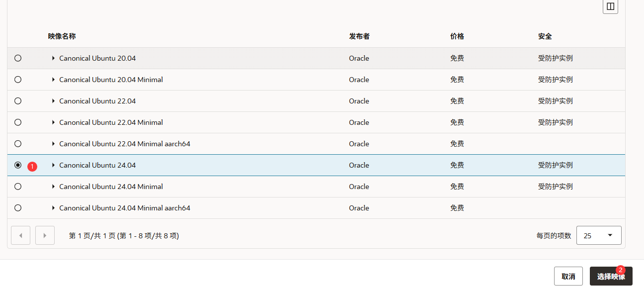Go to previous page arrow
This screenshot has height=293, width=644.
point(20,235)
